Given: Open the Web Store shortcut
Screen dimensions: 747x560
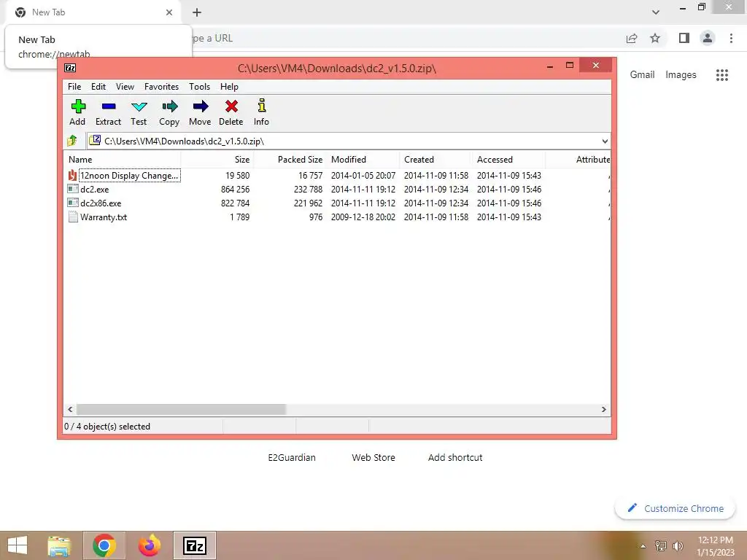Looking at the screenshot, I should (373, 458).
